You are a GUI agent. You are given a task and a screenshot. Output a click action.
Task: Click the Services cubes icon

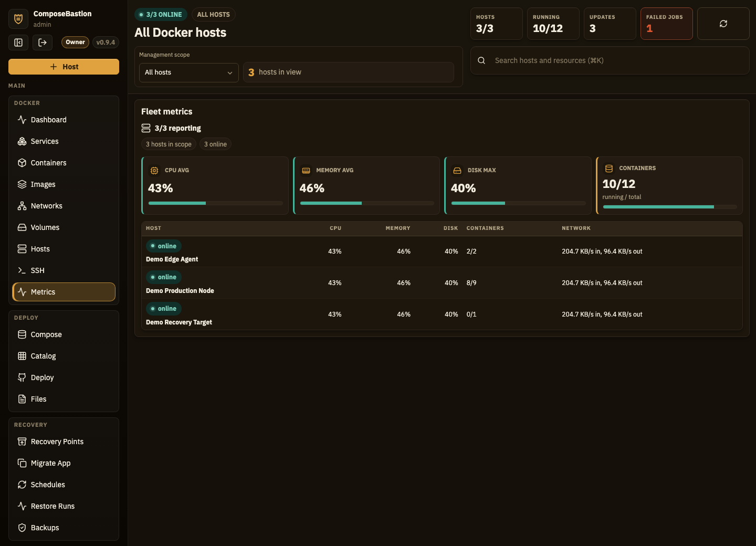22,141
